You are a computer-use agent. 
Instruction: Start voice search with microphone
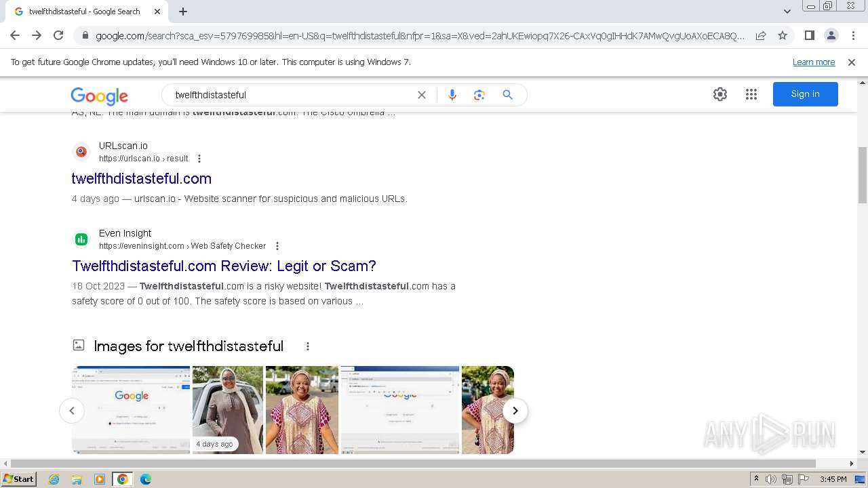pyautogui.click(x=452, y=95)
